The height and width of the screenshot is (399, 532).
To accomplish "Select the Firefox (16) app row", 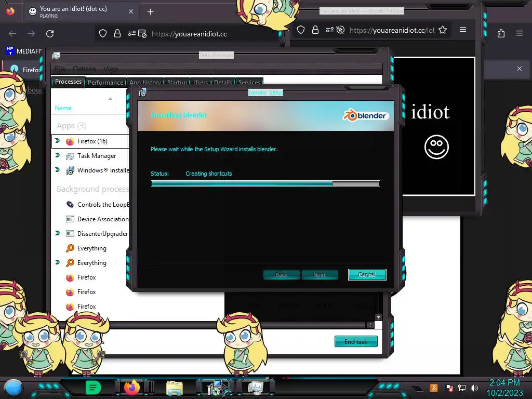I will click(90, 141).
